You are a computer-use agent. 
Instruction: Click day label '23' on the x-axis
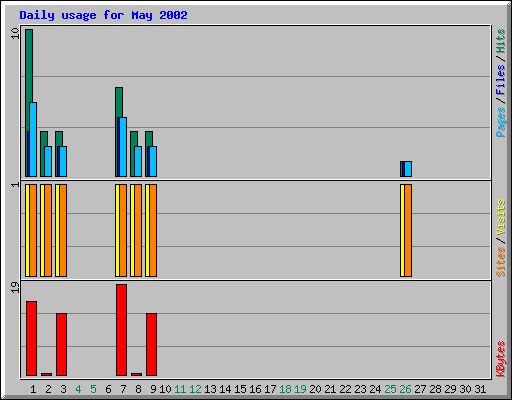pyautogui.click(x=360, y=389)
